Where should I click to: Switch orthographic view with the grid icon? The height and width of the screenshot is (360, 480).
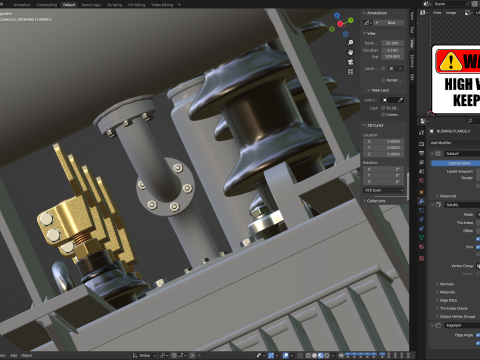click(350, 72)
